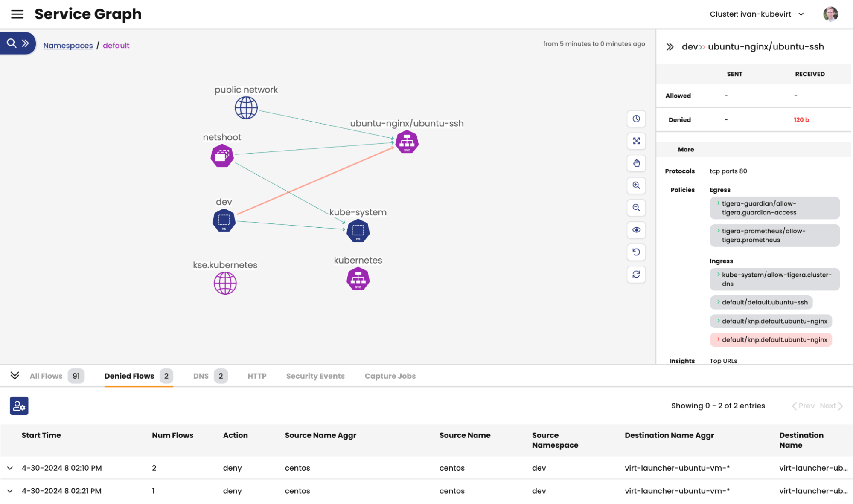
Task: Click 'Showing 0 - 2 of 2 entries'
Action: [x=718, y=406]
